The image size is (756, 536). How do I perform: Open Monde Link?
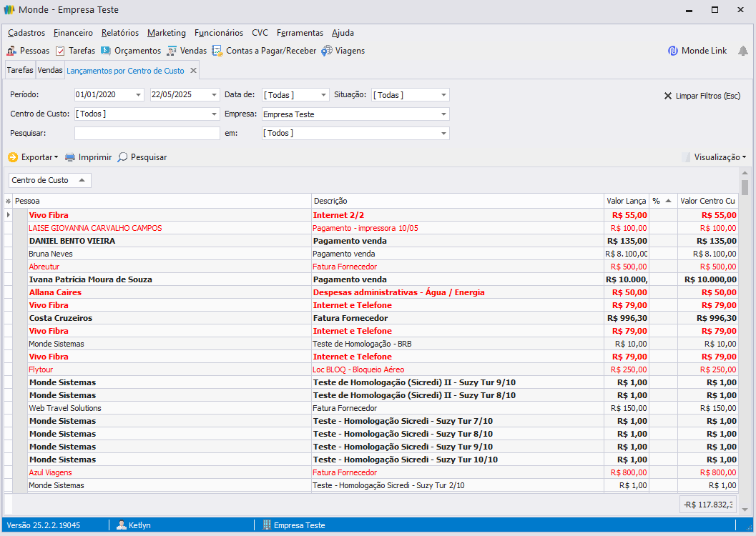(697, 51)
